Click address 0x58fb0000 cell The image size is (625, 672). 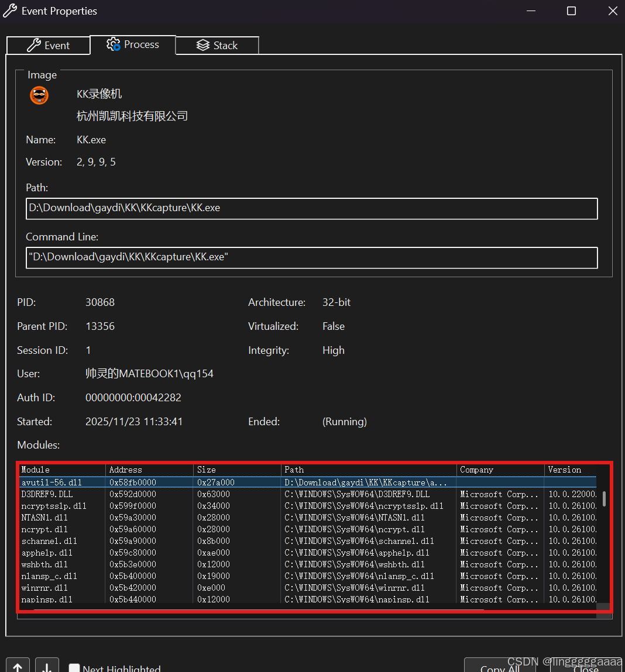[x=133, y=482]
